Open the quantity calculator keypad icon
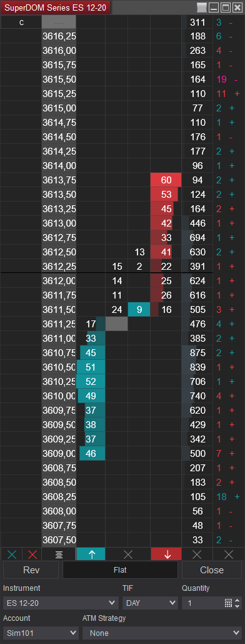This screenshot has height=644, width=245. tap(229, 603)
